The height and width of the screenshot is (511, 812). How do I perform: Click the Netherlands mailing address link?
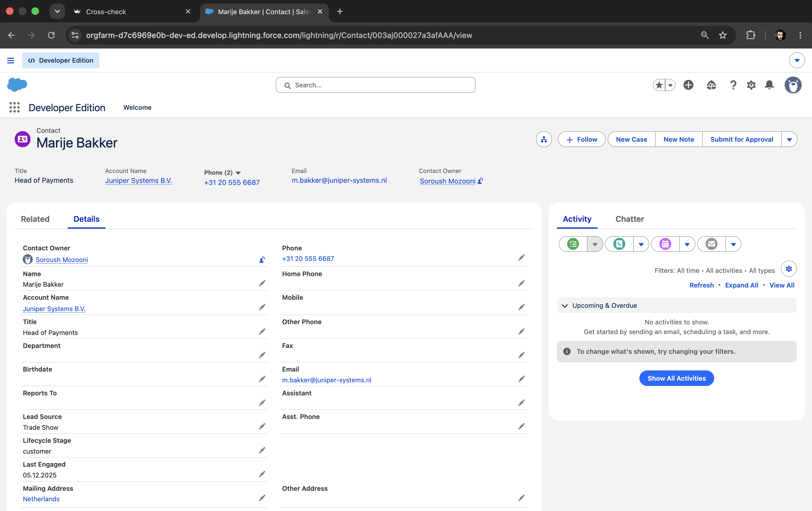coord(41,499)
